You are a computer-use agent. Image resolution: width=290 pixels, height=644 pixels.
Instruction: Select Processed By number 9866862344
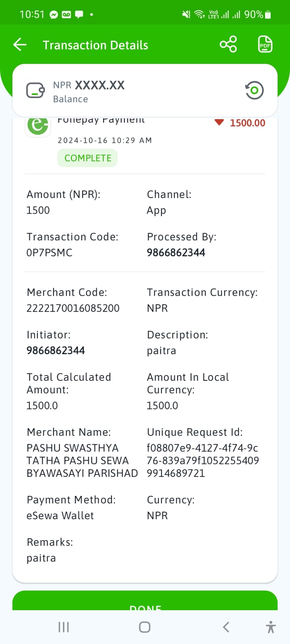tap(176, 252)
